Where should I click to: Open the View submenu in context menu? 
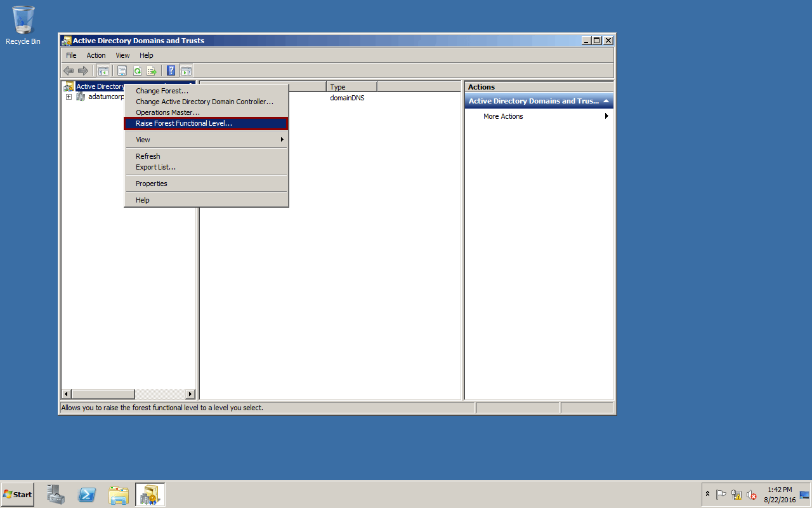(206, 140)
